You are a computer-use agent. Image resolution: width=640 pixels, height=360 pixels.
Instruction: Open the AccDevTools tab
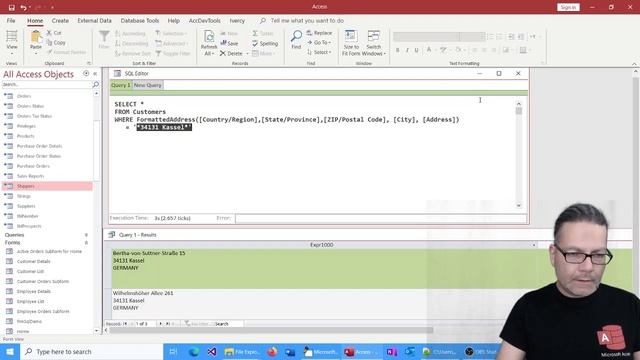coord(204,20)
